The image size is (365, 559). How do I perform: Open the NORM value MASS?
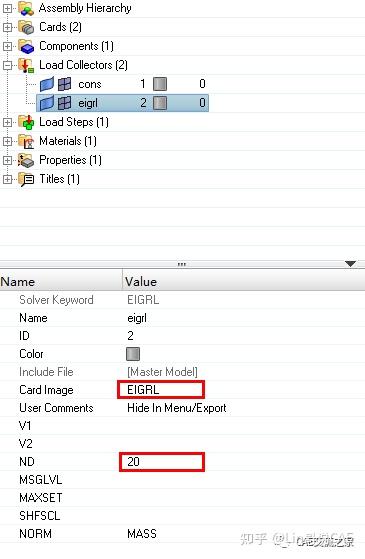tap(142, 534)
